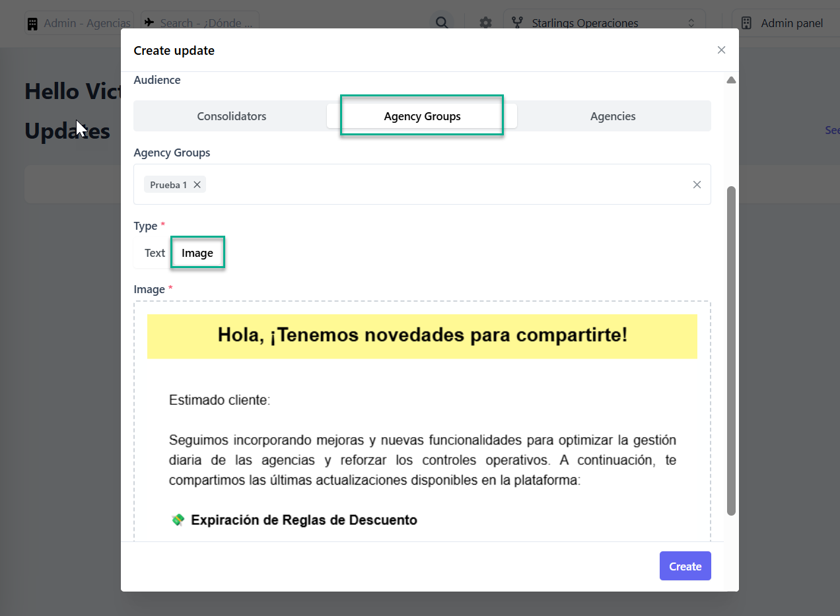
Task: Close the Create update dialog
Action: [x=721, y=50]
